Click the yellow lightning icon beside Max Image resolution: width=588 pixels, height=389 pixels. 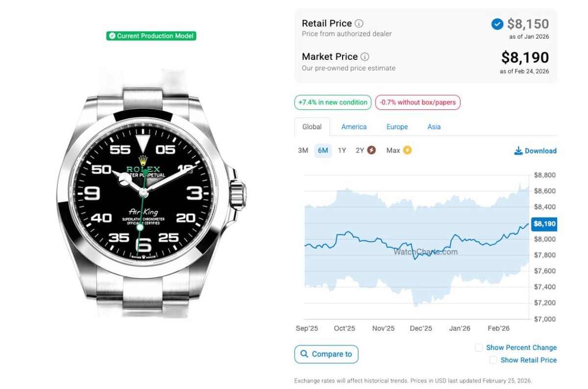[x=407, y=151]
